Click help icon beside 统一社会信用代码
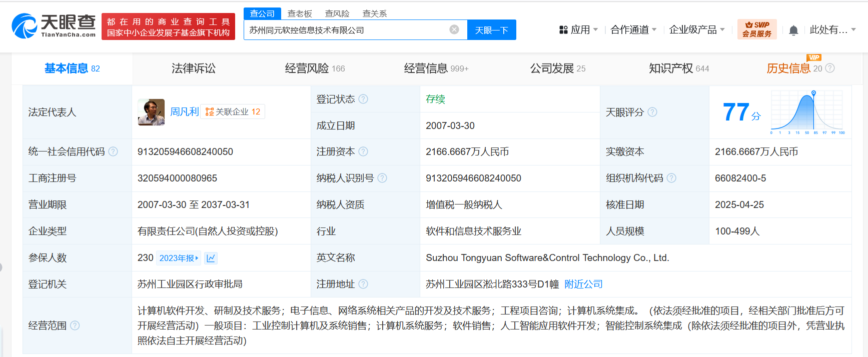The width and height of the screenshot is (868, 357). tap(114, 151)
